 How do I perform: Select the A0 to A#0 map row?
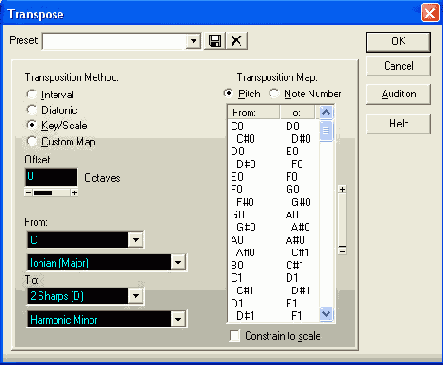pos(274,240)
